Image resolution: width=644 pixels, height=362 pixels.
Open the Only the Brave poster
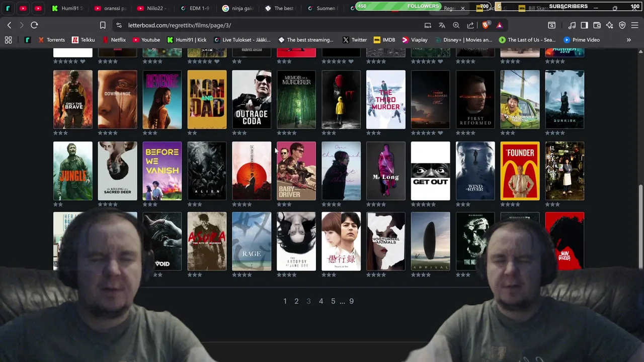73,100
